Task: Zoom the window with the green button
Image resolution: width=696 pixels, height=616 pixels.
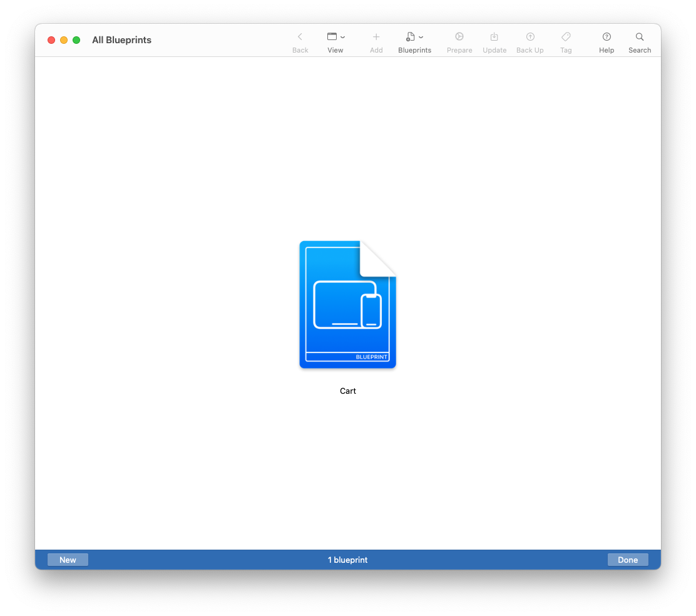Action: pos(76,40)
